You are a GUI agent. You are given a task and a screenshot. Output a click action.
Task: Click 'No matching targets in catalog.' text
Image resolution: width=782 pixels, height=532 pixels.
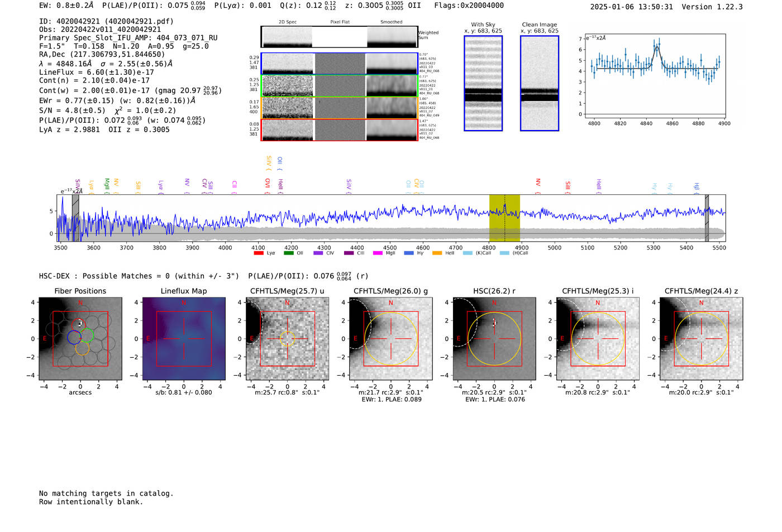[x=106, y=493]
